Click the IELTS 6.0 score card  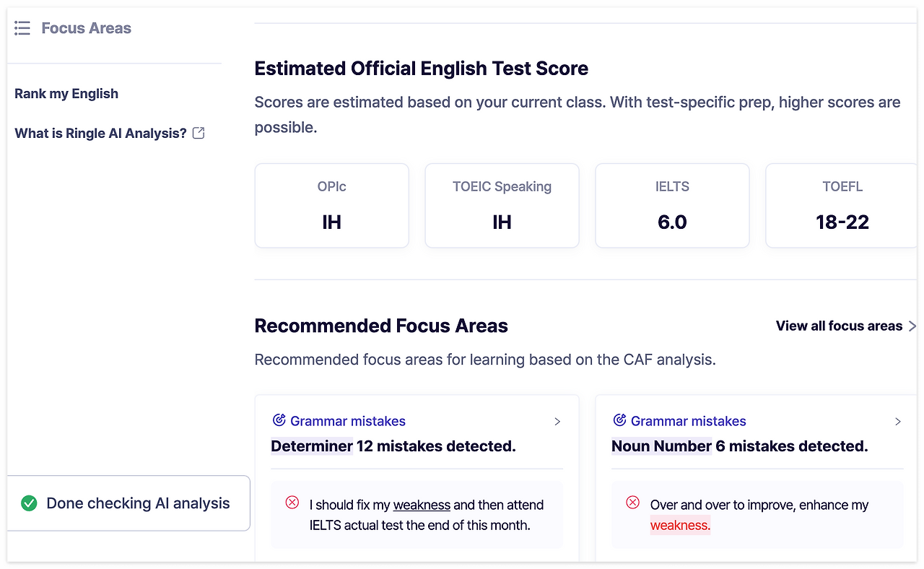click(x=672, y=206)
